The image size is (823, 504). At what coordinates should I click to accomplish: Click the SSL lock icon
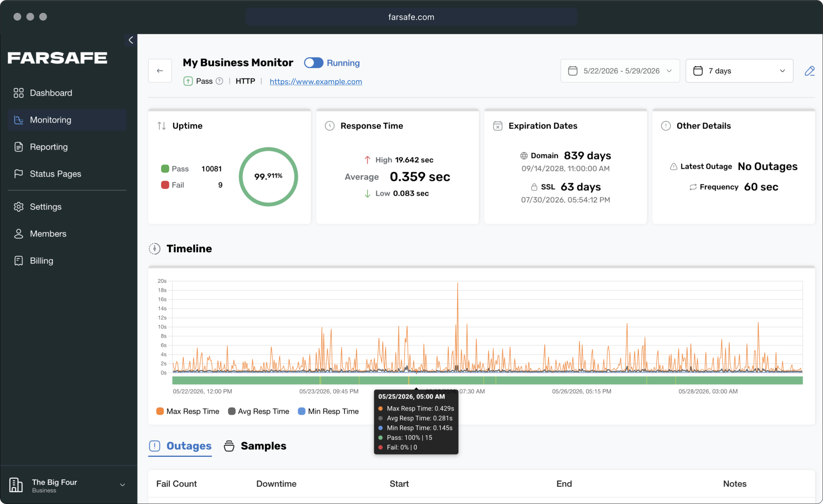pyautogui.click(x=534, y=187)
